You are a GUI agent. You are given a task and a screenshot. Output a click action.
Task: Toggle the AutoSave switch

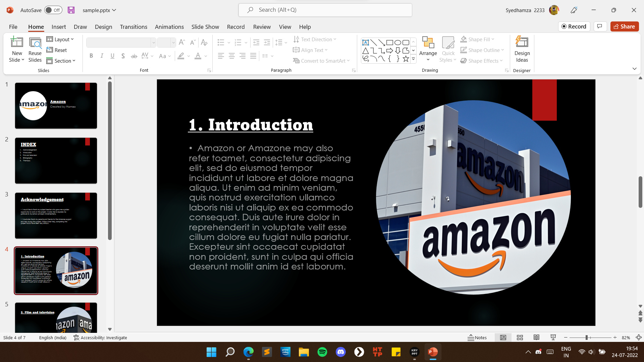53,10
